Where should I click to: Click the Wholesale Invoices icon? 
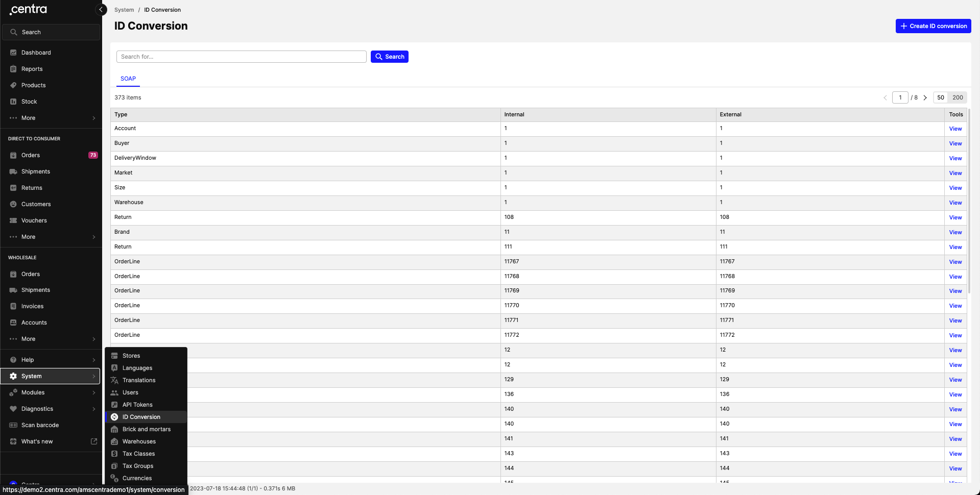(x=13, y=306)
